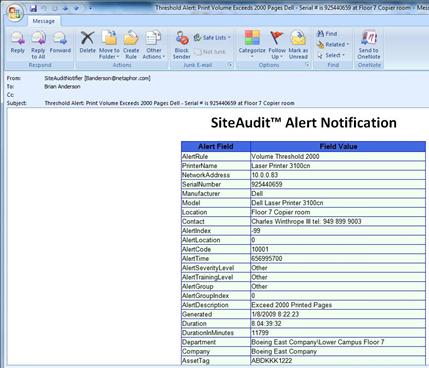This screenshot has width=429, height=368.
Task: Choose Reply to All
Action: click(38, 45)
